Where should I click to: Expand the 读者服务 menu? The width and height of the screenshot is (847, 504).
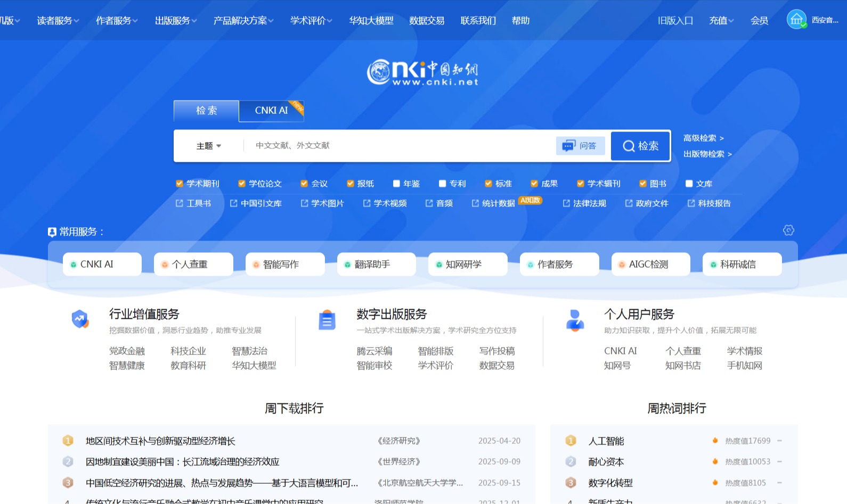[58, 20]
